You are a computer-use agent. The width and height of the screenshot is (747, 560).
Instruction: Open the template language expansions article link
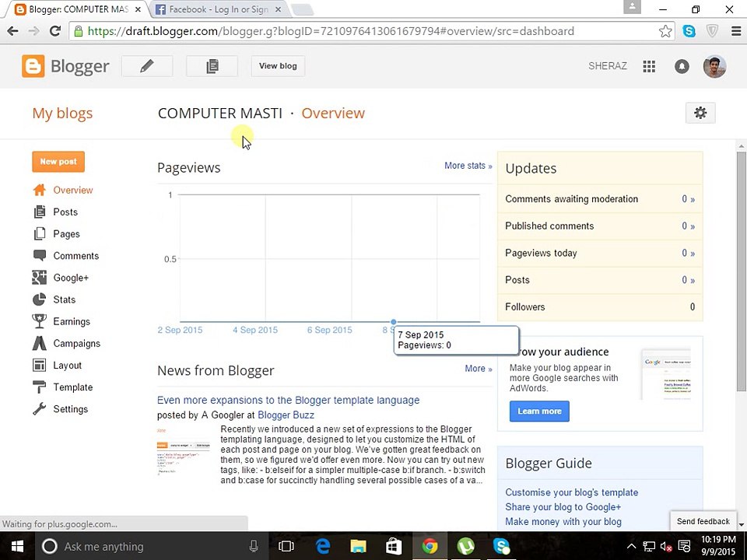coord(288,400)
